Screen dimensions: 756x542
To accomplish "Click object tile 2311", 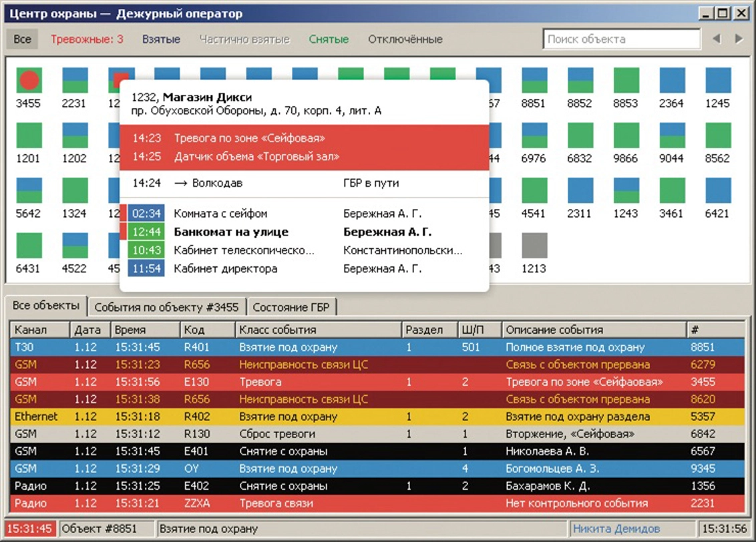I will coord(579,191).
